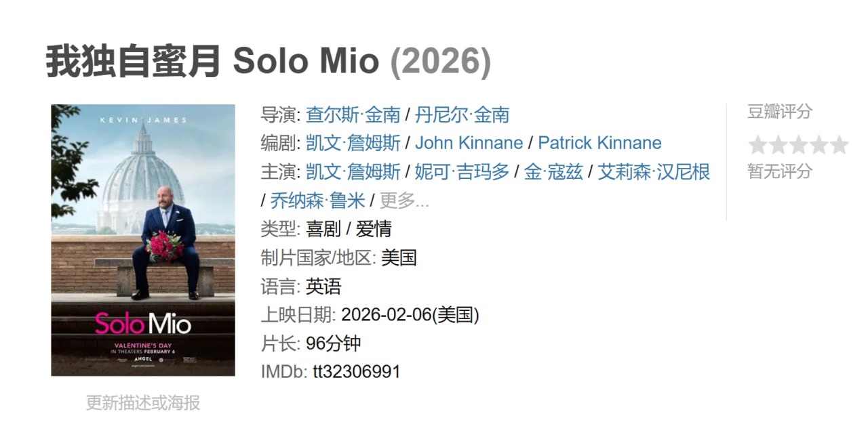Open 艾莉森·汉尼根's profile link

(x=654, y=172)
